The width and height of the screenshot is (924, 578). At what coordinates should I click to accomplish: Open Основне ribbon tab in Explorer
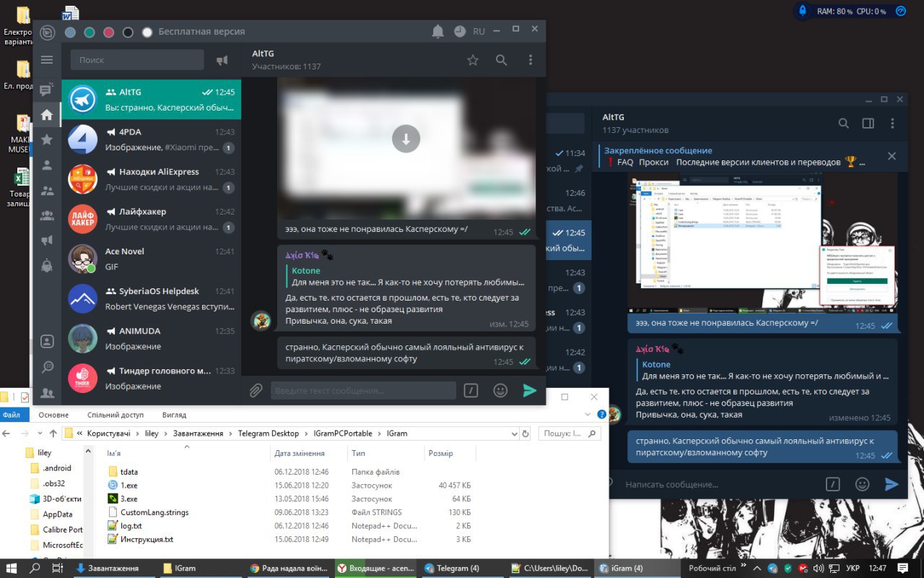53,415
